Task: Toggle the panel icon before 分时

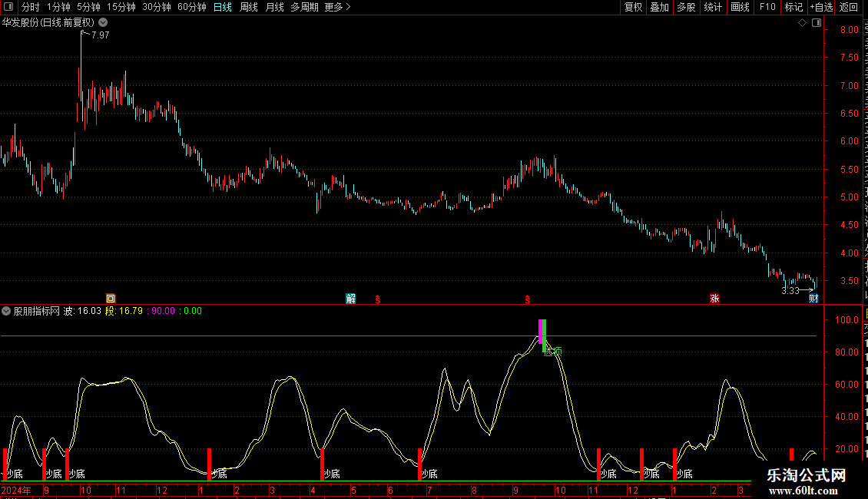Action: [x=8, y=7]
